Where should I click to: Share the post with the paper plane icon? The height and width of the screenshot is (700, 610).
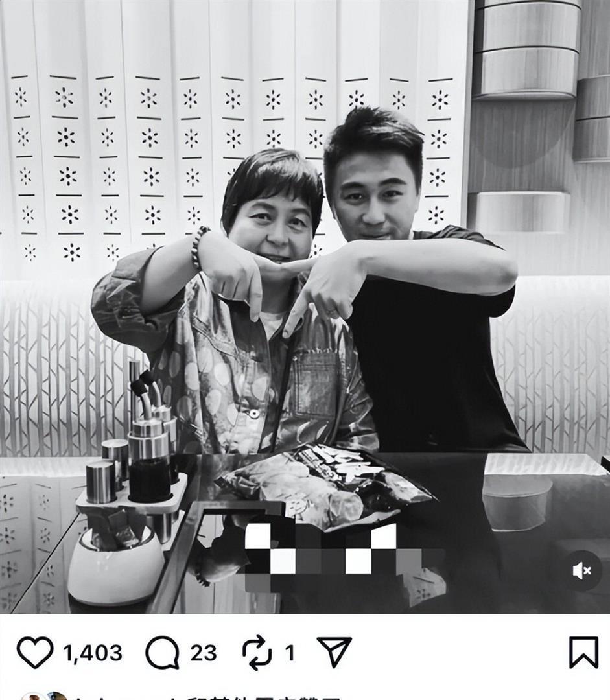point(334,652)
